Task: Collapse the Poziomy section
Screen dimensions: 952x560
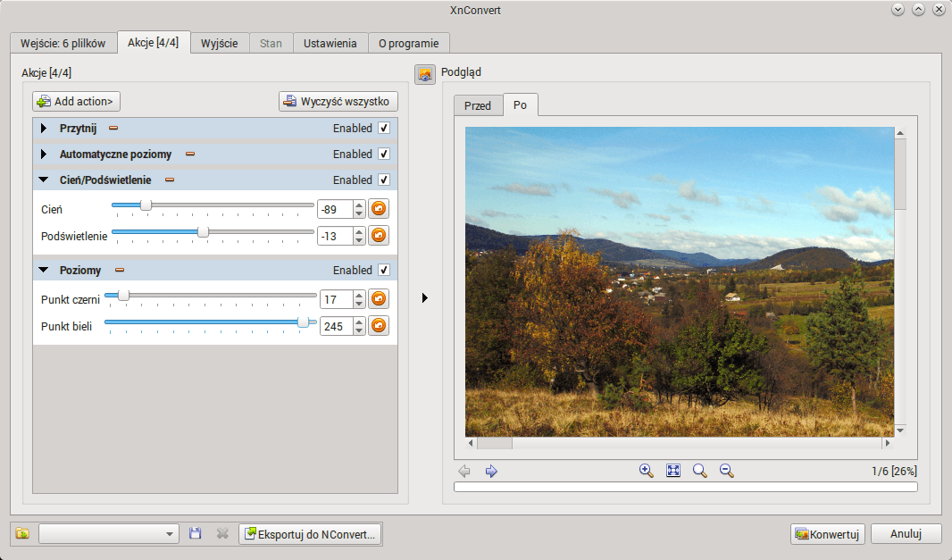Action: (x=43, y=270)
